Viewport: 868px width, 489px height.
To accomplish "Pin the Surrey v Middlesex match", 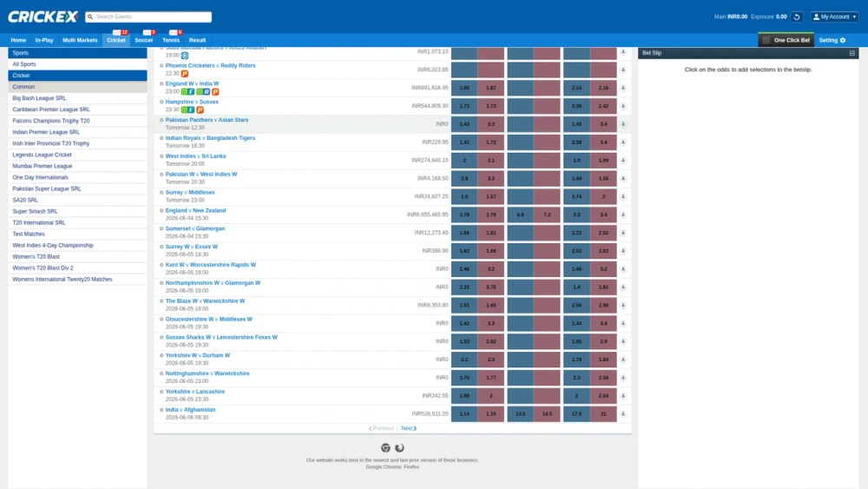I will click(x=622, y=196).
